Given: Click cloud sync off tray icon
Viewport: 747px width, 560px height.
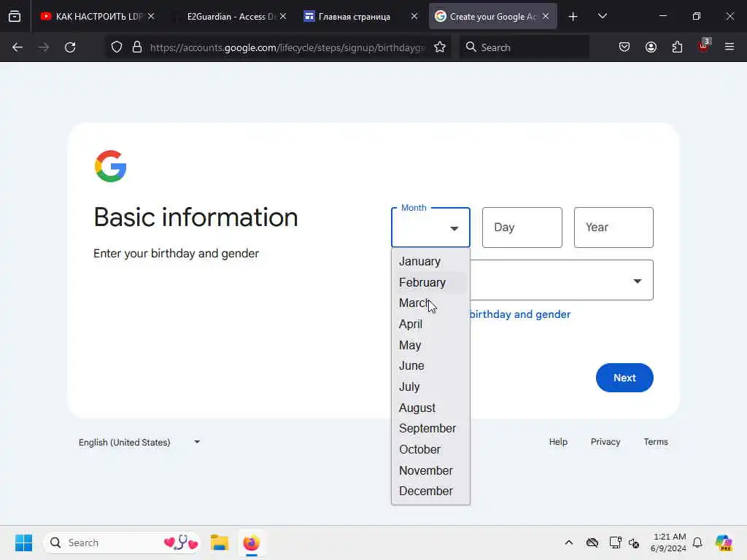Looking at the screenshot, I should (x=592, y=542).
